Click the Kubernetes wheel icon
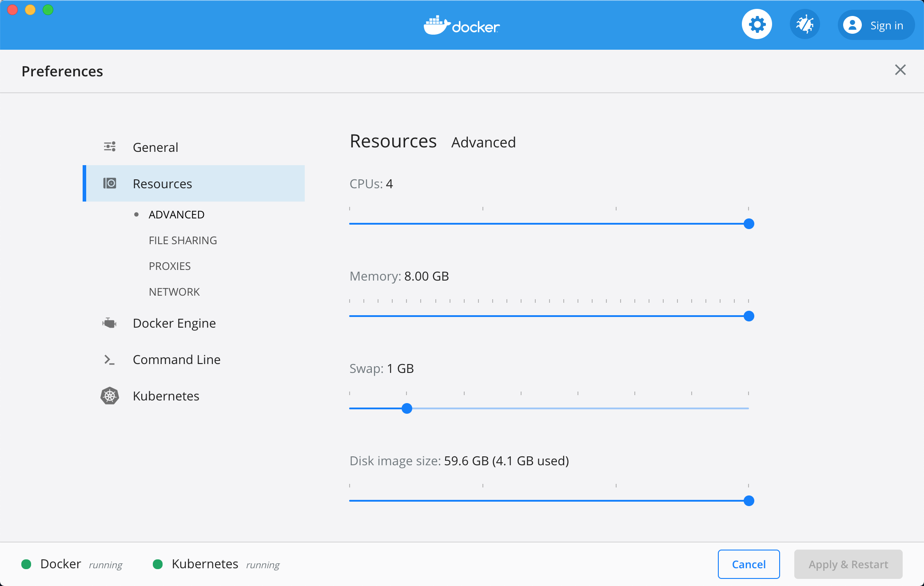The height and width of the screenshot is (586, 924). click(x=110, y=396)
